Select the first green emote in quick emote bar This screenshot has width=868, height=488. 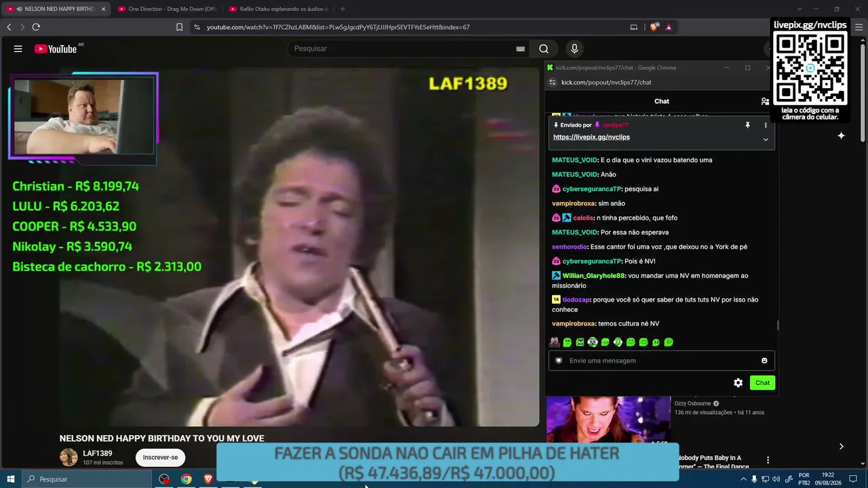coord(568,342)
